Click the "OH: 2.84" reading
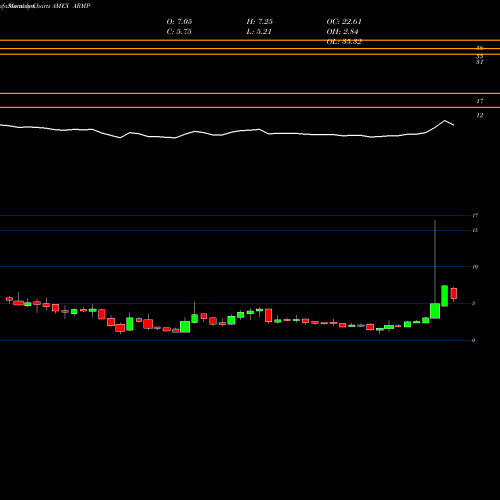Viewport: 500px width, 500px height. pos(342,32)
